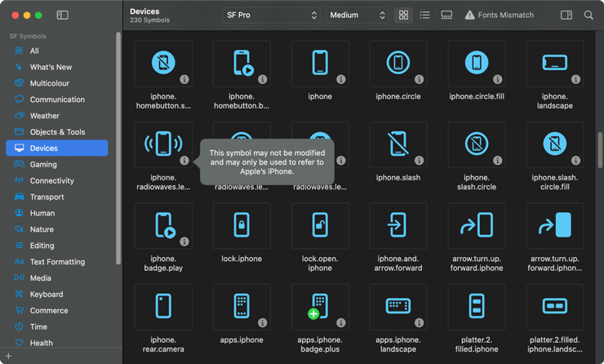
Task: Open the Health category
Action: click(x=57, y=343)
